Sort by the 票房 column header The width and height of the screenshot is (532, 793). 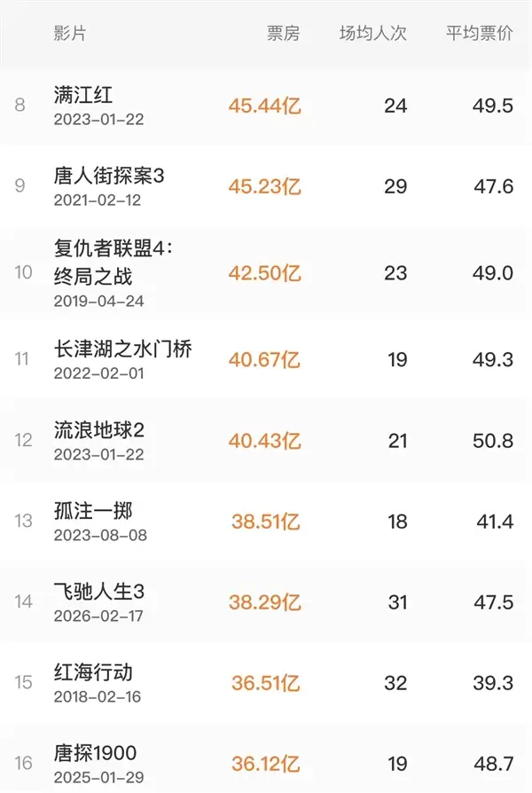[x=282, y=33]
